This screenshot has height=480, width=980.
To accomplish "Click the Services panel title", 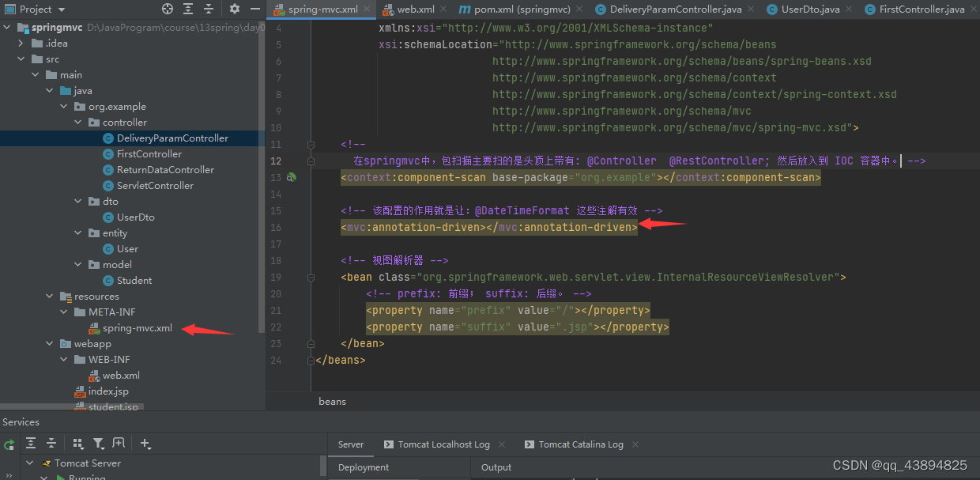I will [21, 422].
